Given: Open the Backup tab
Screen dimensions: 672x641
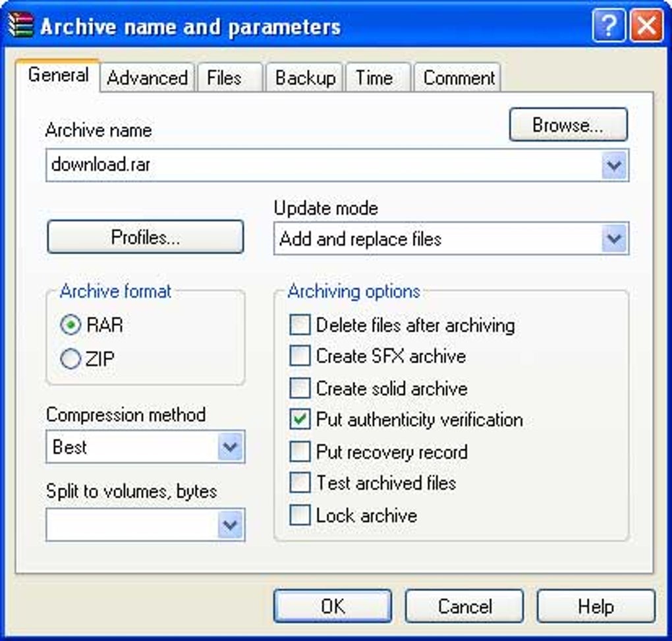Looking at the screenshot, I should point(305,78).
